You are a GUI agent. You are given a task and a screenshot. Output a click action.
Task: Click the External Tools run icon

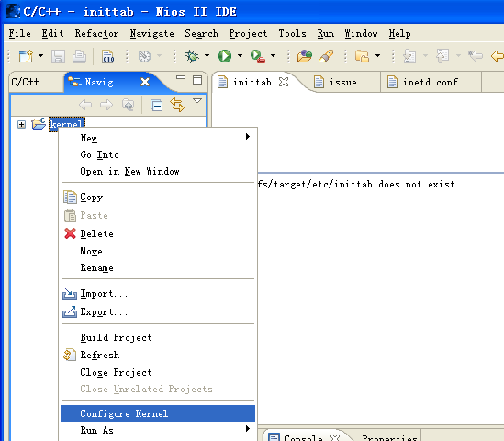(x=257, y=56)
